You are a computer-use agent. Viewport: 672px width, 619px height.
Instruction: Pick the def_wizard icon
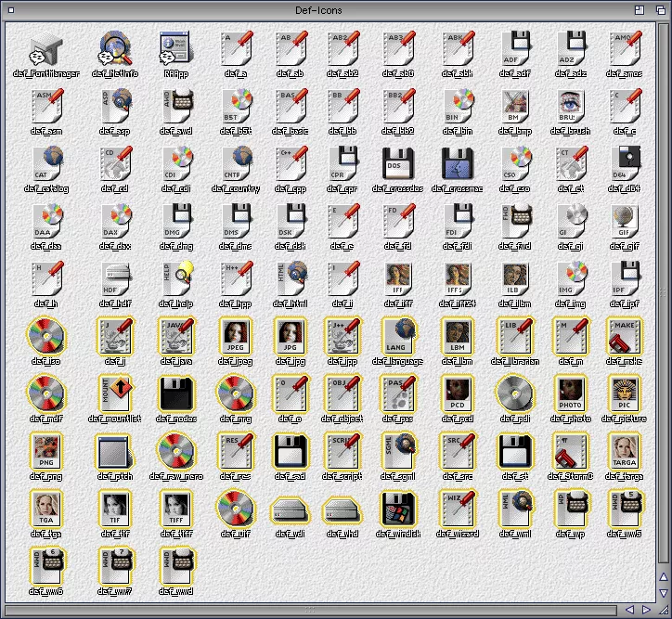click(x=456, y=509)
